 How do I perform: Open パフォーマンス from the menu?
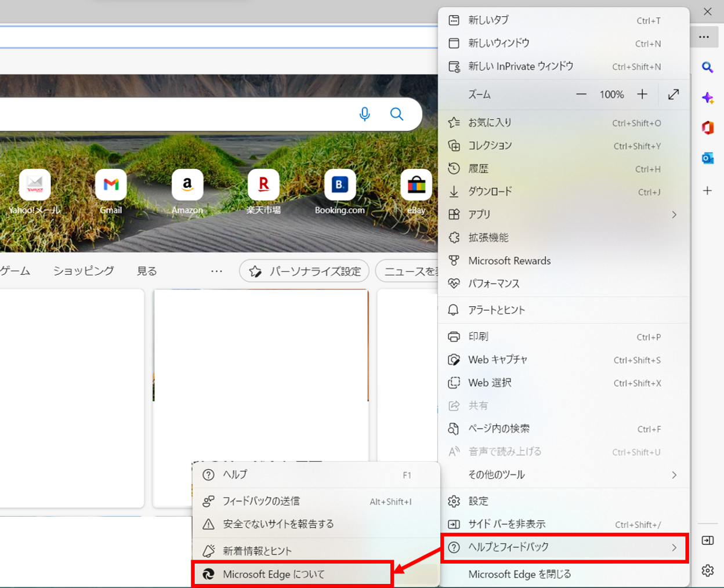564,284
